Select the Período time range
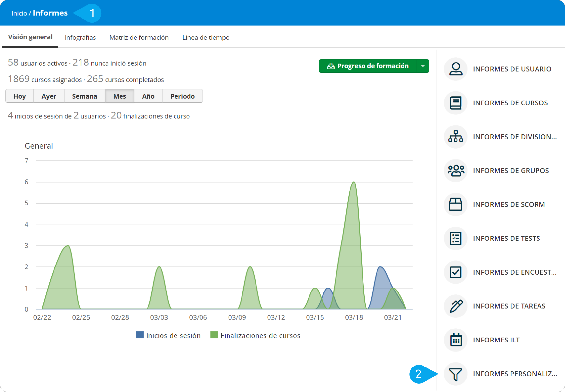Image resolution: width=565 pixels, height=392 pixels. click(x=182, y=96)
